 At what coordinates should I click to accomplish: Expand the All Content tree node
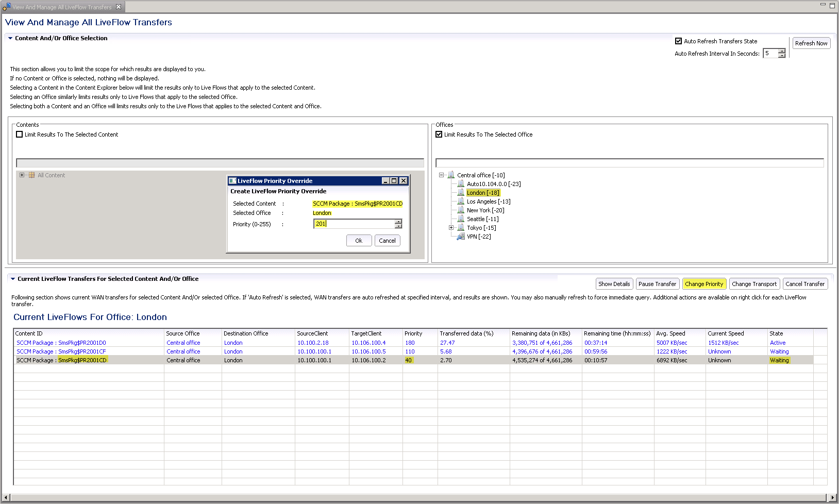click(x=22, y=175)
